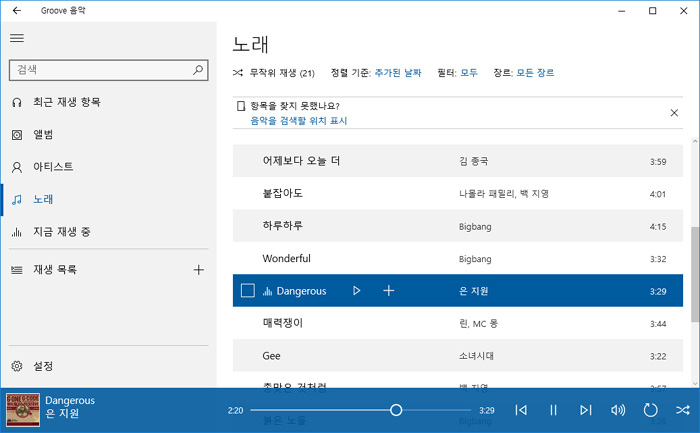Image resolution: width=700 pixels, height=433 pixels.
Task: Click Bigbang artist in Wonderful row
Action: click(475, 259)
